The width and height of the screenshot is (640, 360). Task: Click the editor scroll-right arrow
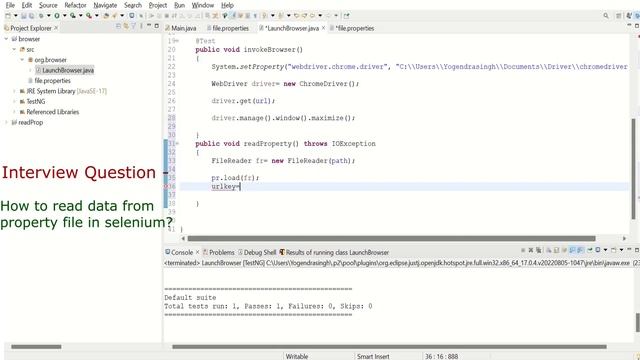click(624, 238)
